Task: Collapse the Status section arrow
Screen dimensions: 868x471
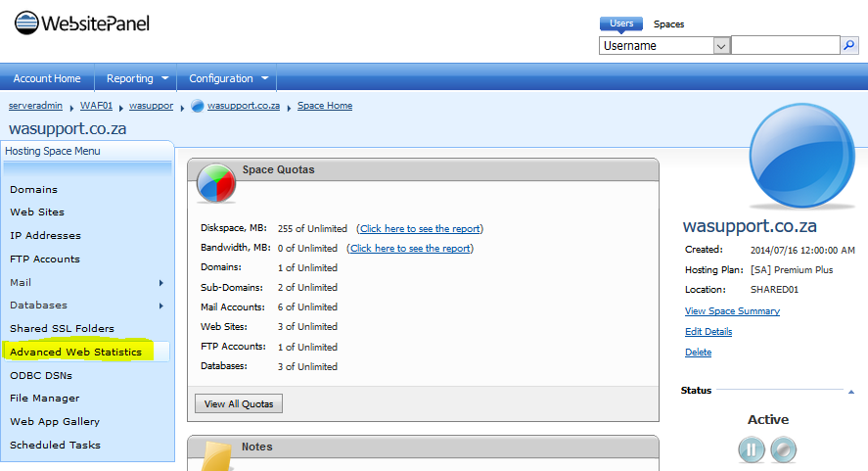Action: click(x=850, y=392)
